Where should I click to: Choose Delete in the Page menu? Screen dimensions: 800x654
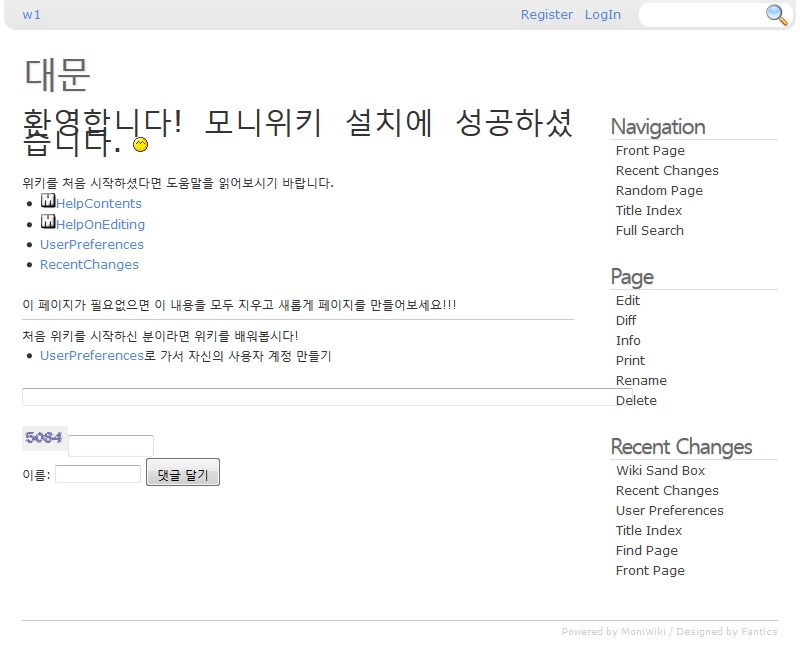pyautogui.click(x=636, y=401)
